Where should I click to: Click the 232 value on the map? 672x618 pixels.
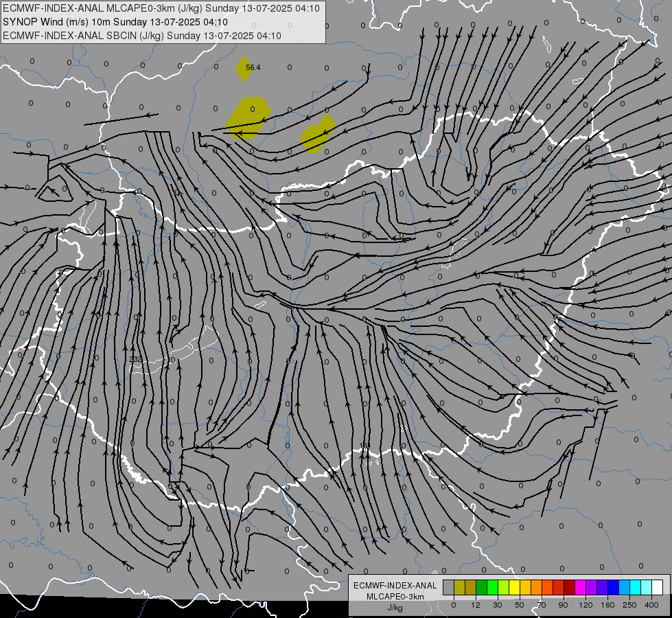135,359
